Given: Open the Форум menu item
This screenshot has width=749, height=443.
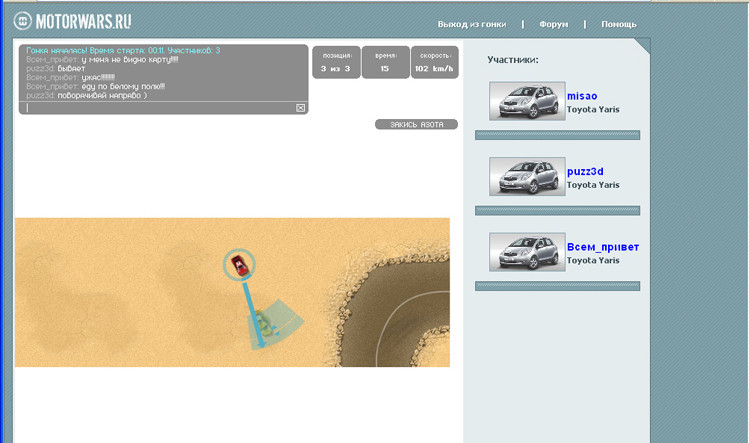Looking at the screenshot, I should point(553,24).
